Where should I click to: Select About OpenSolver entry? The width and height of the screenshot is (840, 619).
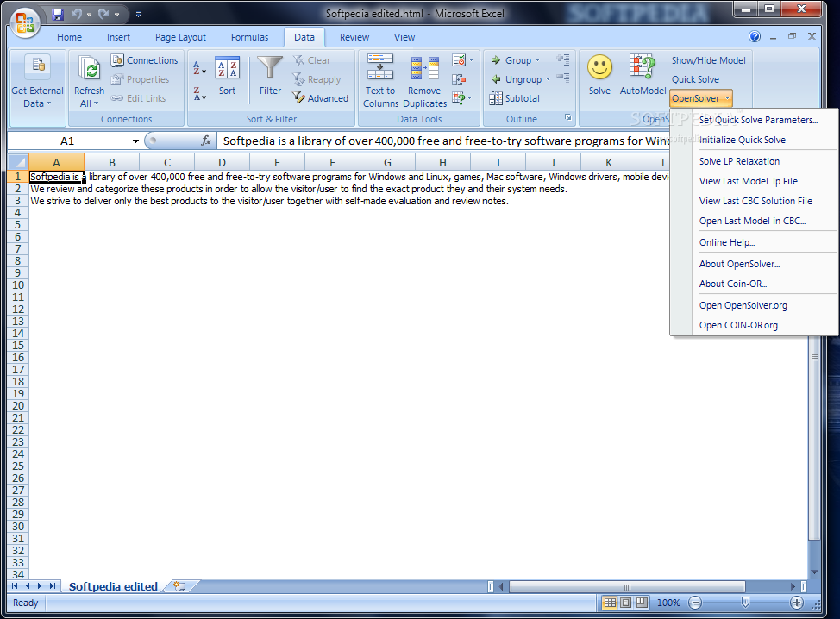pyautogui.click(x=739, y=264)
